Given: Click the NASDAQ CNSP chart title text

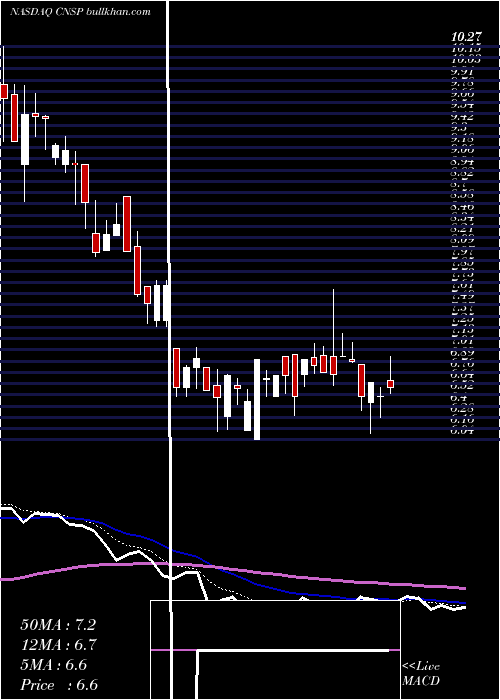Looking at the screenshot, I should point(79,12).
